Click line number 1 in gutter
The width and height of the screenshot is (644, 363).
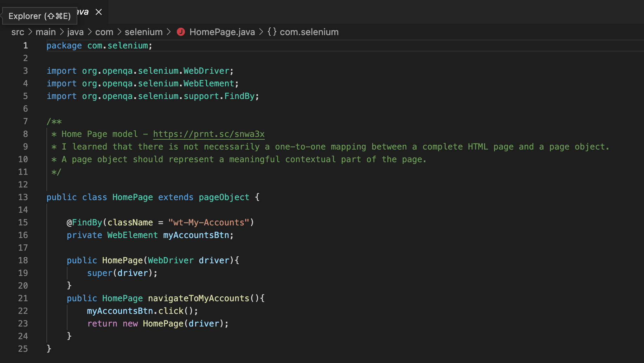click(25, 46)
